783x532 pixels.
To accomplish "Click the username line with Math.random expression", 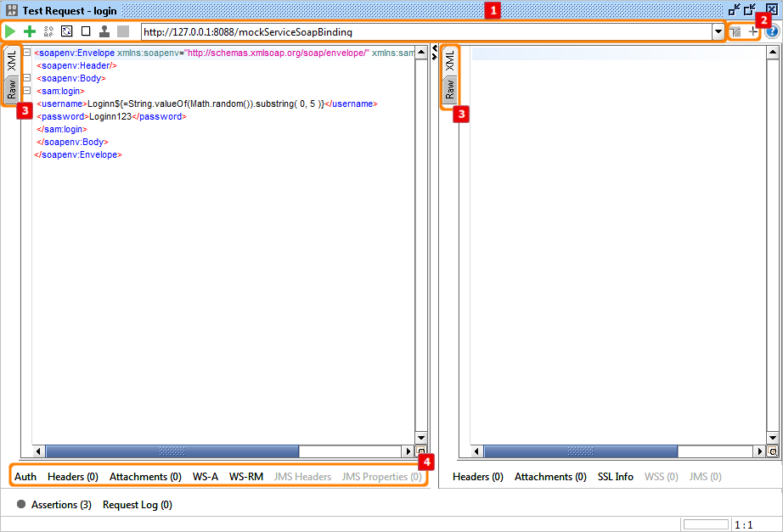I will [206, 104].
